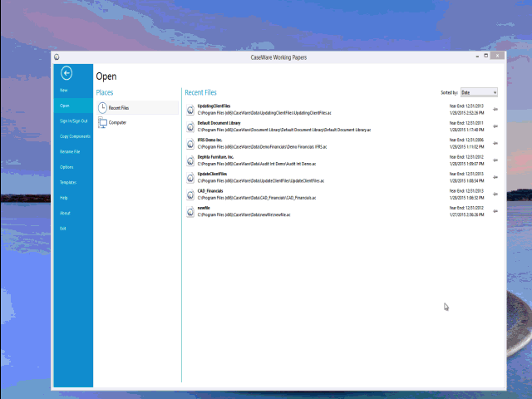
Task: Open the CAD_Financials file name
Action: coord(210,190)
